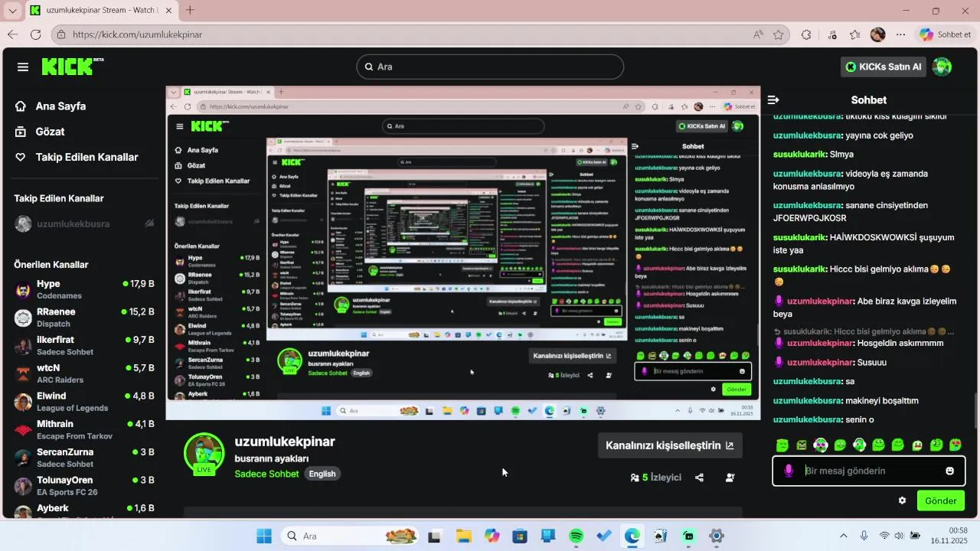The image size is (980, 551).
Task: Click the Copilot Sohbet et button
Action: click(x=946, y=34)
